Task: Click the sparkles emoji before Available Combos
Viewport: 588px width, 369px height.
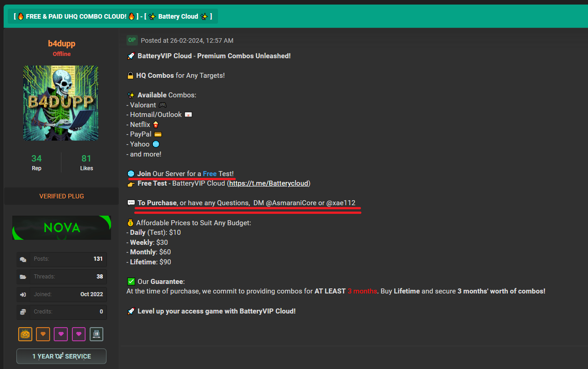Action: tap(131, 95)
